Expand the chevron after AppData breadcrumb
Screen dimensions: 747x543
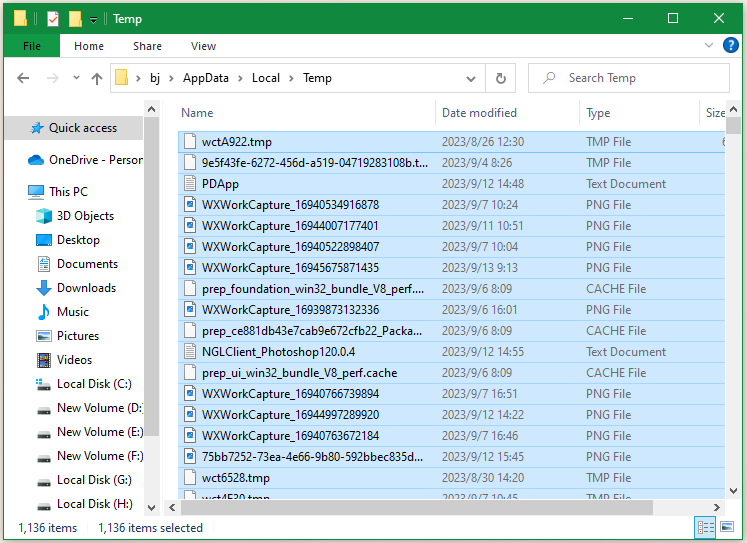[241, 79]
